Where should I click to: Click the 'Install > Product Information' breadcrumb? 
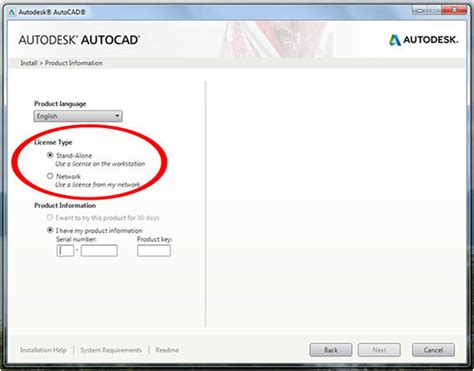coord(61,63)
